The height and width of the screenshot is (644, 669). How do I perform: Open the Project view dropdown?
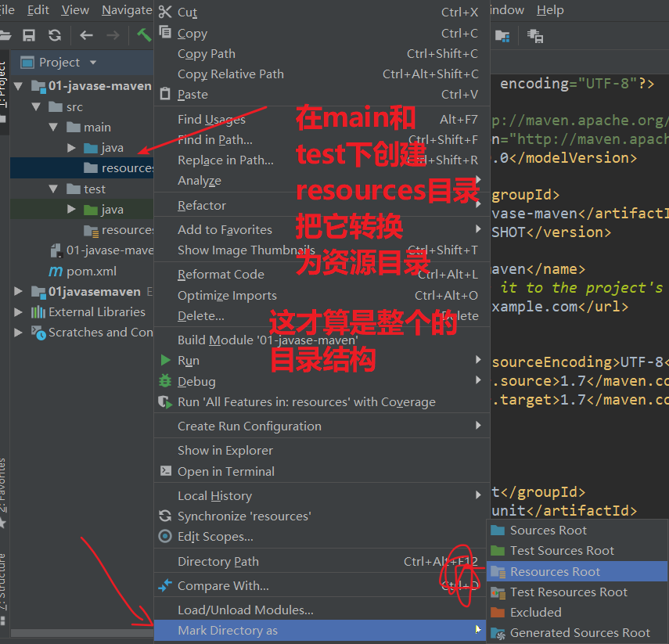[x=93, y=63]
